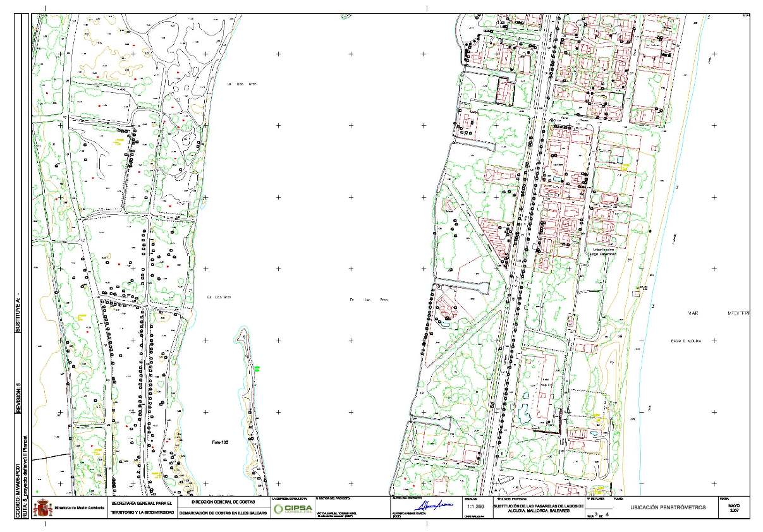Click the green marker on the lake peninsula

257,367
